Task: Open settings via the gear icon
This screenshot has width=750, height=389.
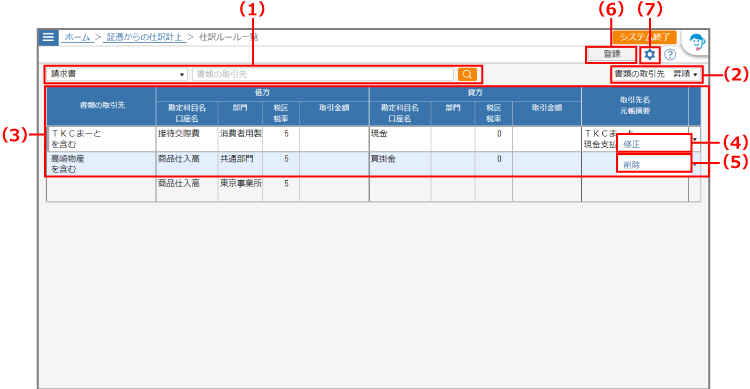Action: [649, 55]
